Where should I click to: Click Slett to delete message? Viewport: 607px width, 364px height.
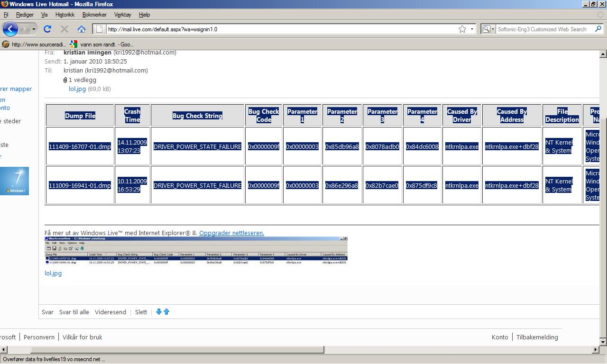coord(141,312)
